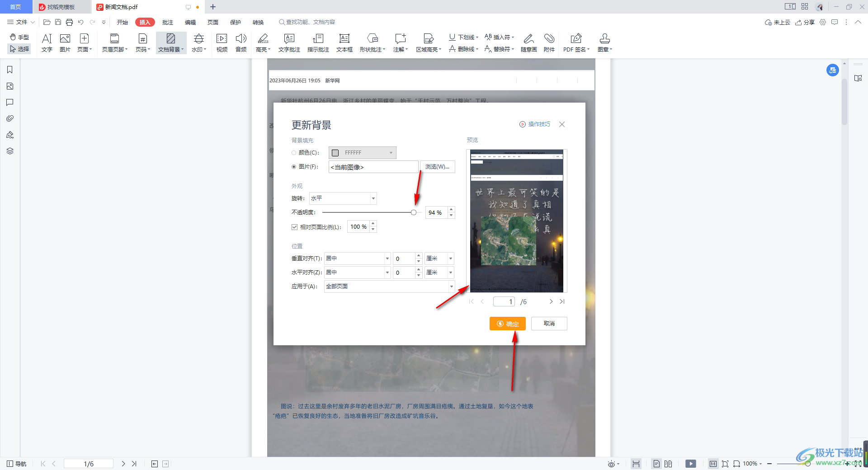Click the Confirm (确定) button

point(508,324)
